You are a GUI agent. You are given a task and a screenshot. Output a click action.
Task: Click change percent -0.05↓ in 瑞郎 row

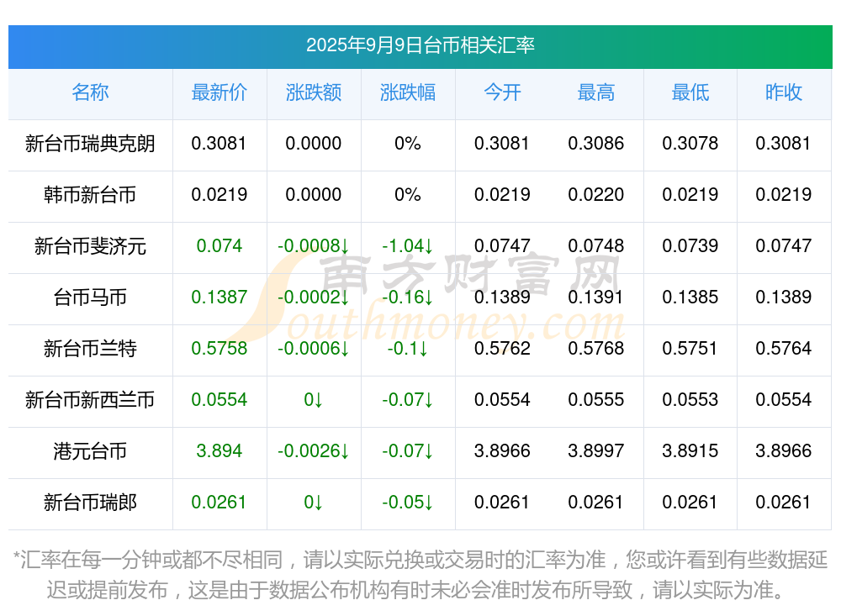coord(408,502)
